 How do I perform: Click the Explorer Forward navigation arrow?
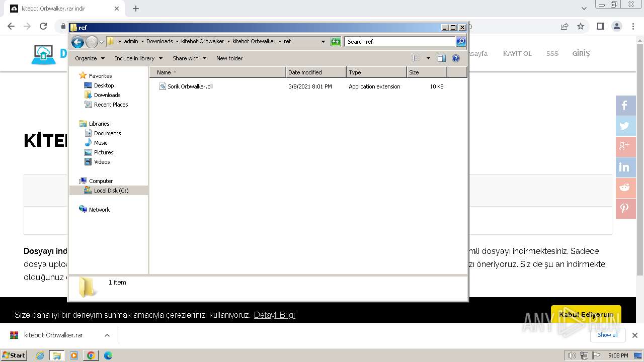pos(92,42)
